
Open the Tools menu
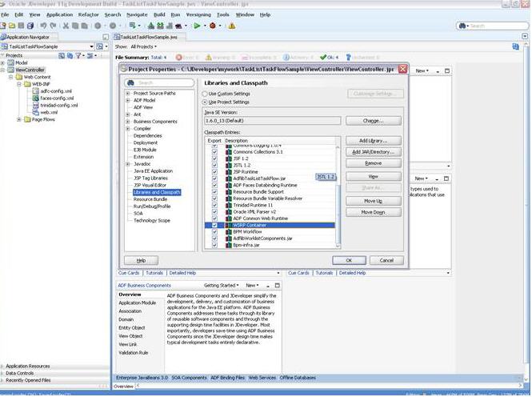click(x=223, y=14)
